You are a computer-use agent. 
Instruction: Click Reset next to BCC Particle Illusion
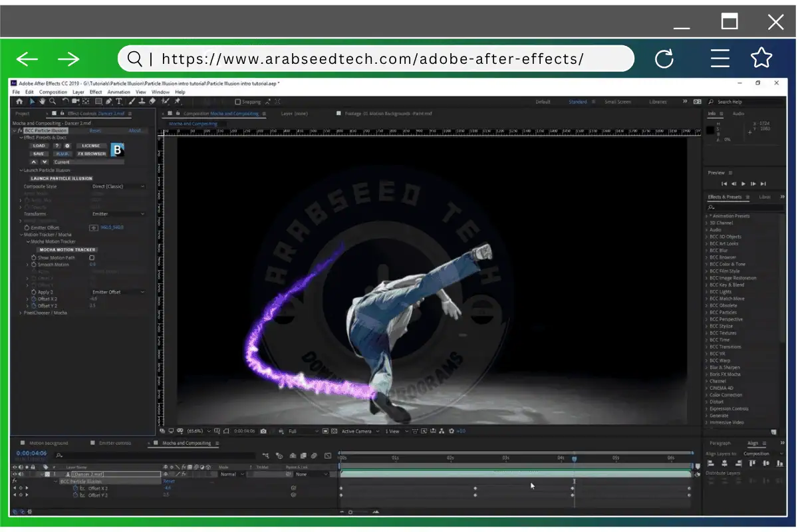[96, 130]
